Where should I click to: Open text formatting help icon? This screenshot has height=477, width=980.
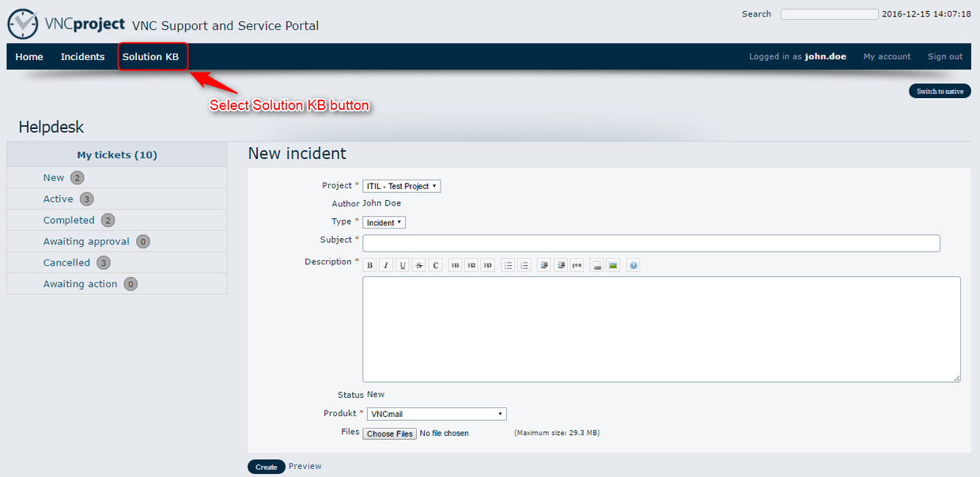pos(633,266)
